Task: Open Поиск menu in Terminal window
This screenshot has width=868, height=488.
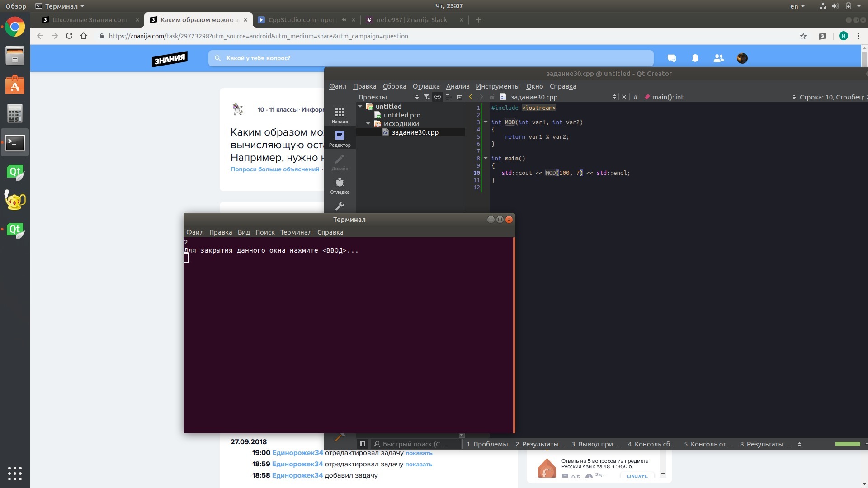Action: 265,232
